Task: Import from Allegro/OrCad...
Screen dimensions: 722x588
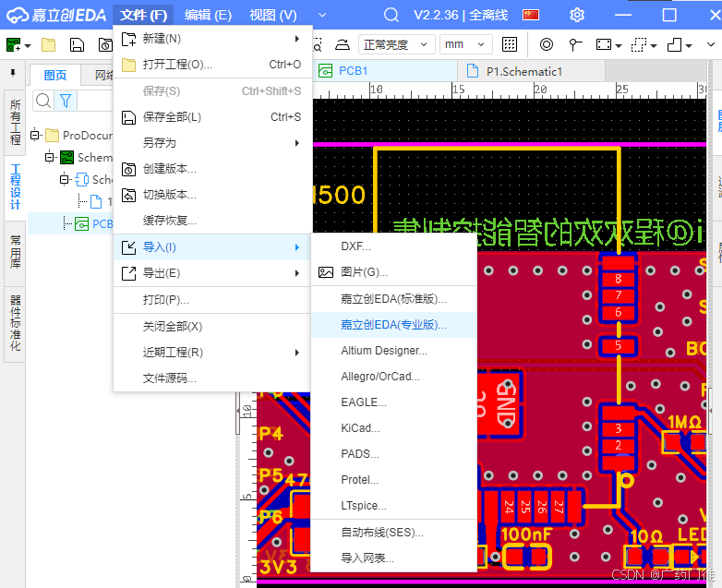Action: tap(393, 377)
